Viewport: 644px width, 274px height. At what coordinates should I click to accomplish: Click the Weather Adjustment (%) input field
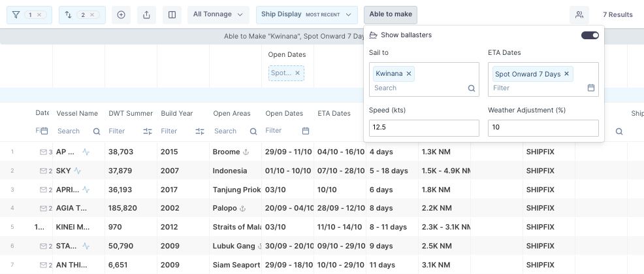coord(543,128)
